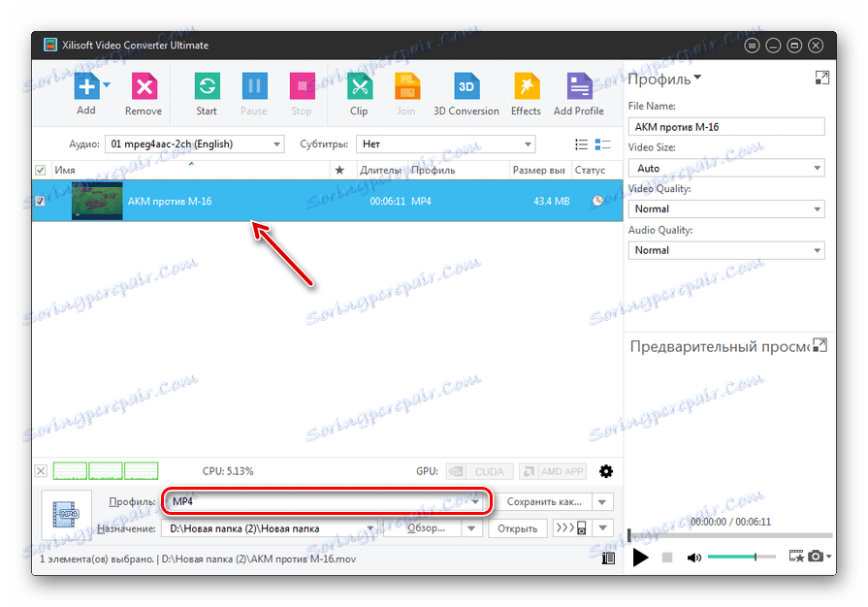Open the Audio Quality dropdown

[726, 251]
